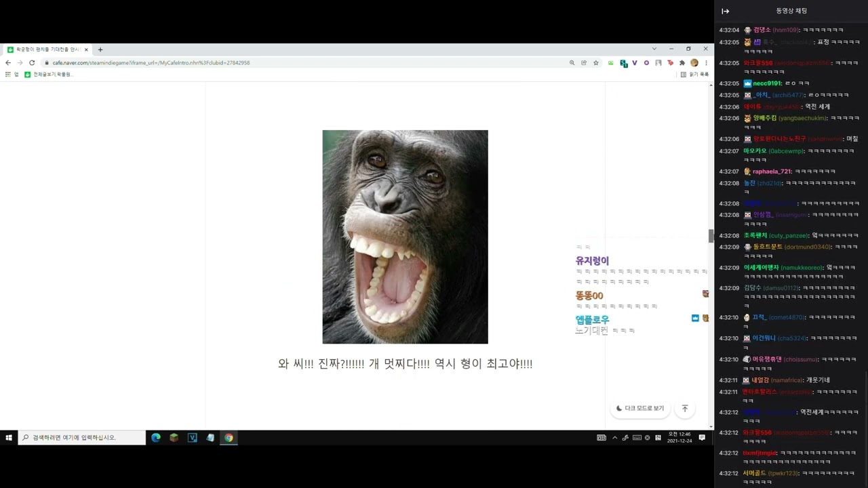
Task: Click the share page icon in address bar
Action: [584, 62]
